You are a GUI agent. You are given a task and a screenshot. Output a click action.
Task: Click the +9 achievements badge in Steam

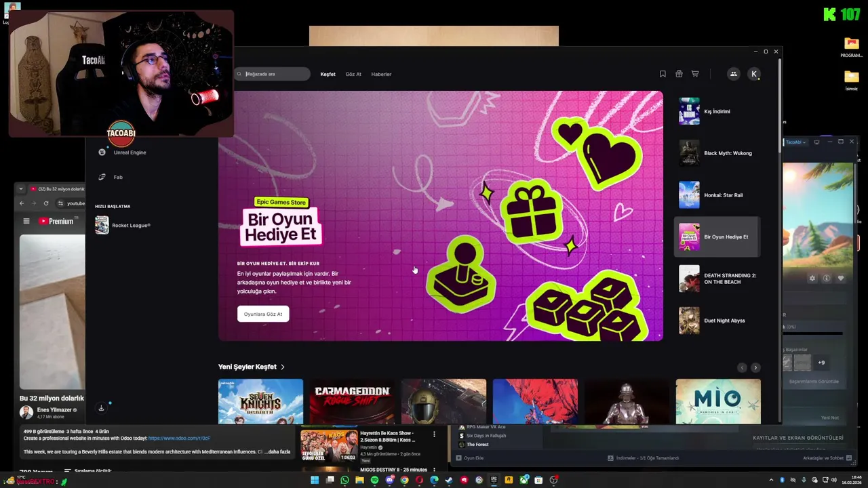[x=821, y=363]
